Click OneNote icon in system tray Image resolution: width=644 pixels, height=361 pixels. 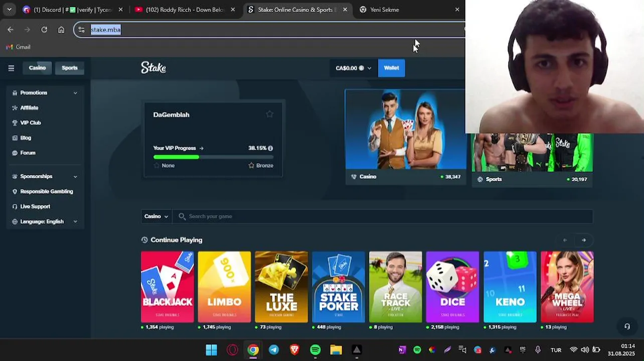pyautogui.click(x=402, y=350)
